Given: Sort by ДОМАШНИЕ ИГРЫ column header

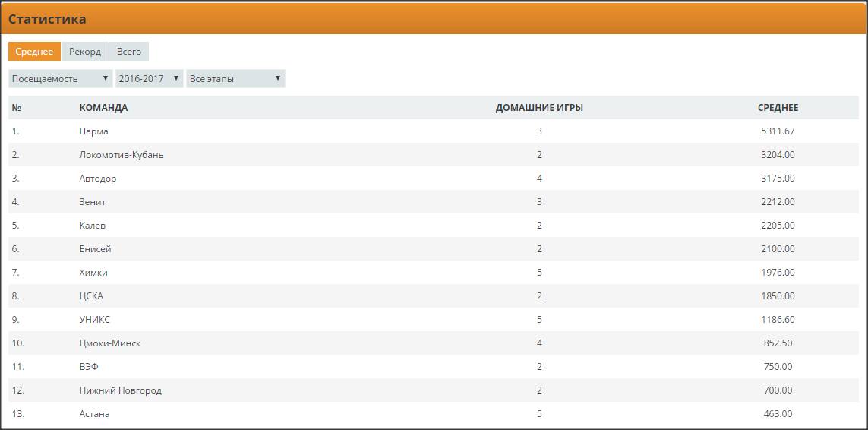Looking at the screenshot, I should pyautogui.click(x=539, y=108).
